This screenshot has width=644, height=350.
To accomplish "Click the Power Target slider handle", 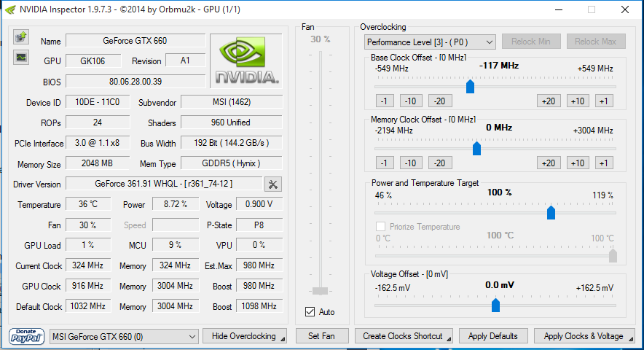I will (551, 213).
